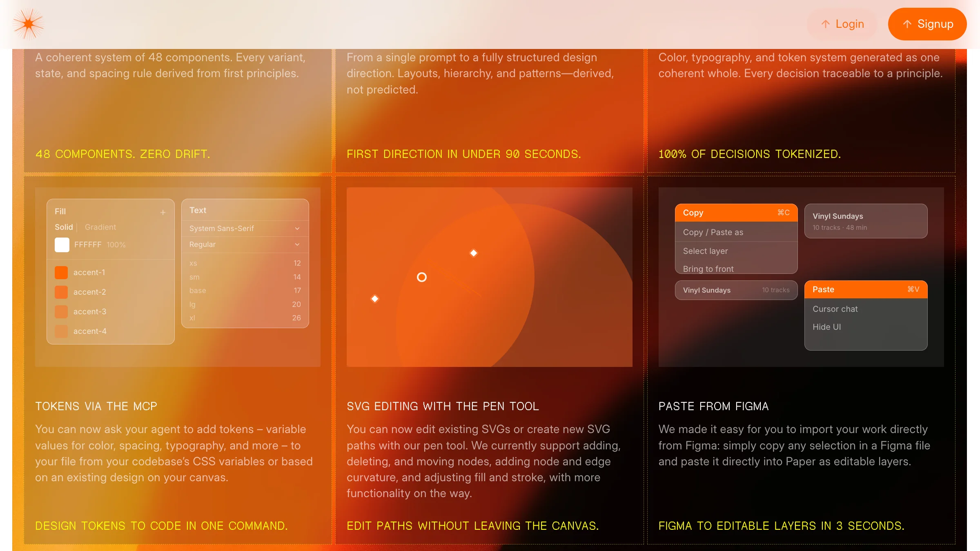This screenshot has width=980, height=551.
Task: Pick the accent-3 color swatch
Action: pyautogui.click(x=61, y=311)
